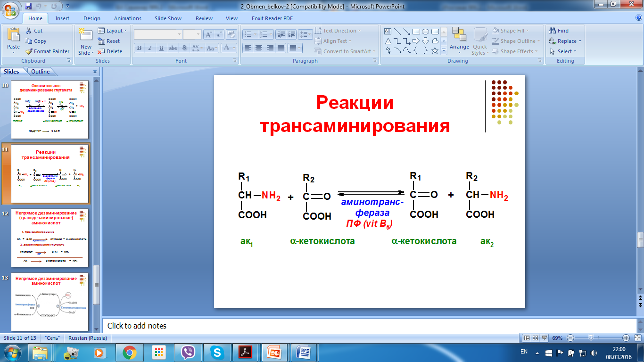Choose the oval shape in gallery
The image size is (644, 362).
tap(425, 32)
